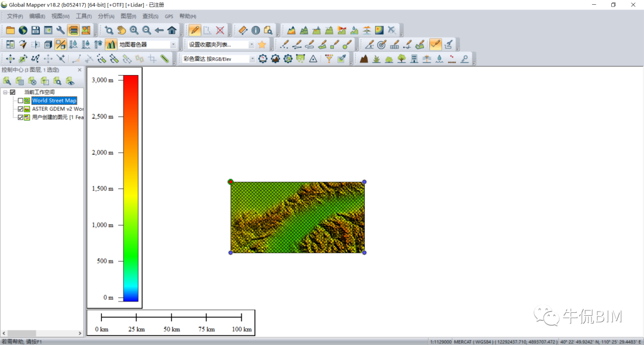Click the Lidar filter funnel icon

[329, 58]
